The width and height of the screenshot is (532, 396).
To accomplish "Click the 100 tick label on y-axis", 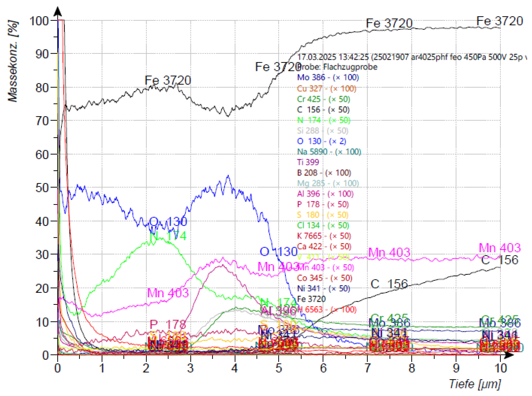I will 39,21.
